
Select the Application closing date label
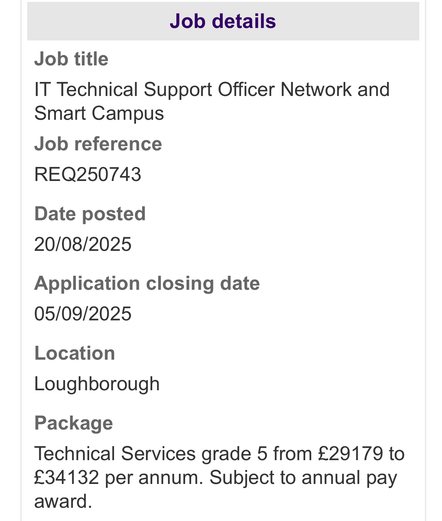pyautogui.click(x=147, y=284)
